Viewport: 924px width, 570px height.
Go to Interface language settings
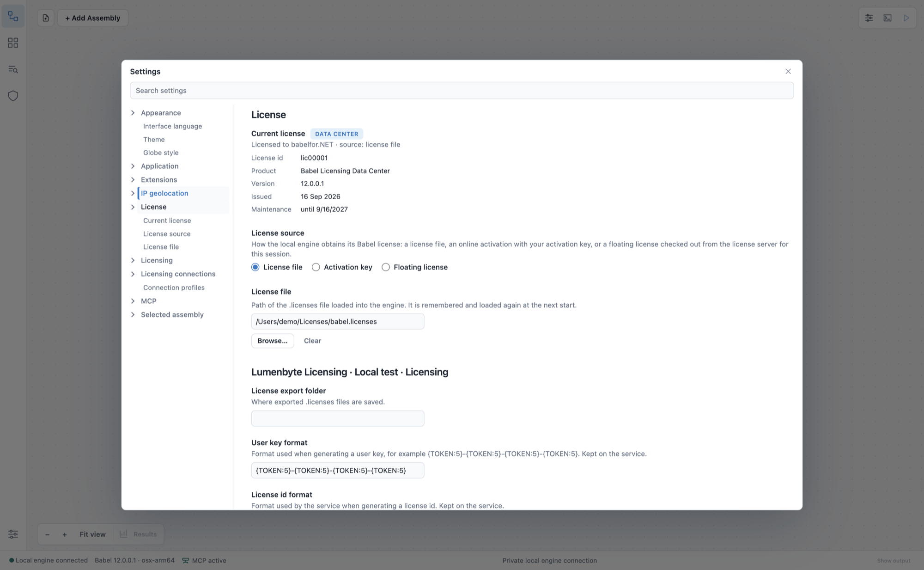(x=172, y=126)
